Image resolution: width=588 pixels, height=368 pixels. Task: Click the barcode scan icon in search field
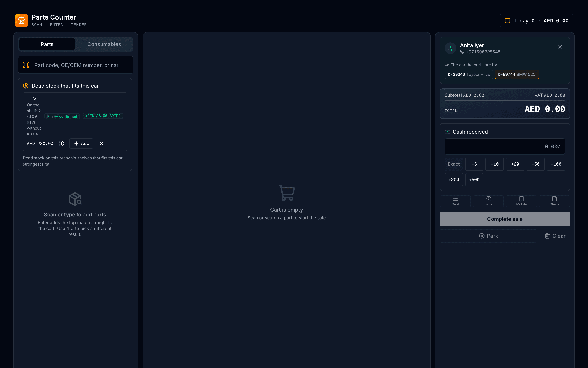26,65
